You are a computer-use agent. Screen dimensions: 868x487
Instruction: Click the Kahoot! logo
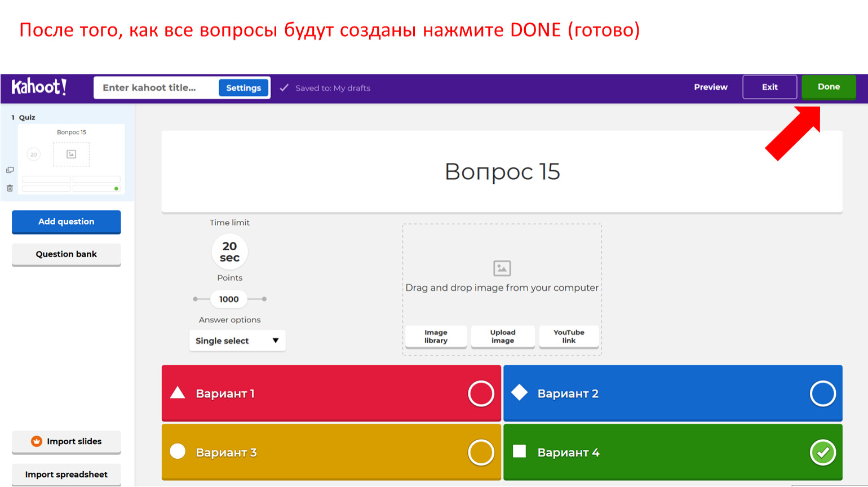coord(39,87)
